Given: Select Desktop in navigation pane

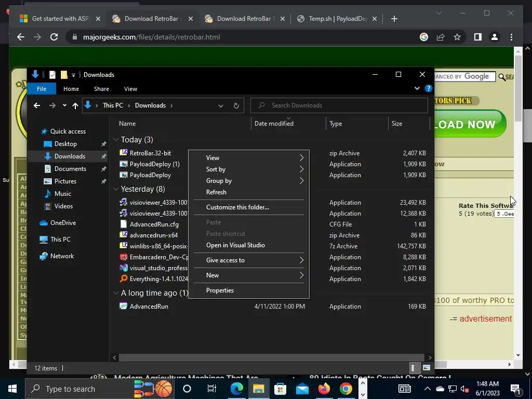Looking at the screenshot, I should point(65,144).
